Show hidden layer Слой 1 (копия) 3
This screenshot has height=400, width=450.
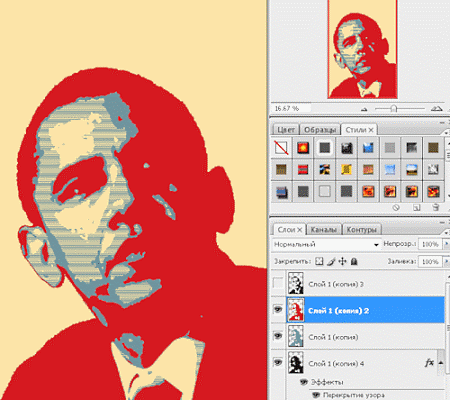[x=278, y=283]
